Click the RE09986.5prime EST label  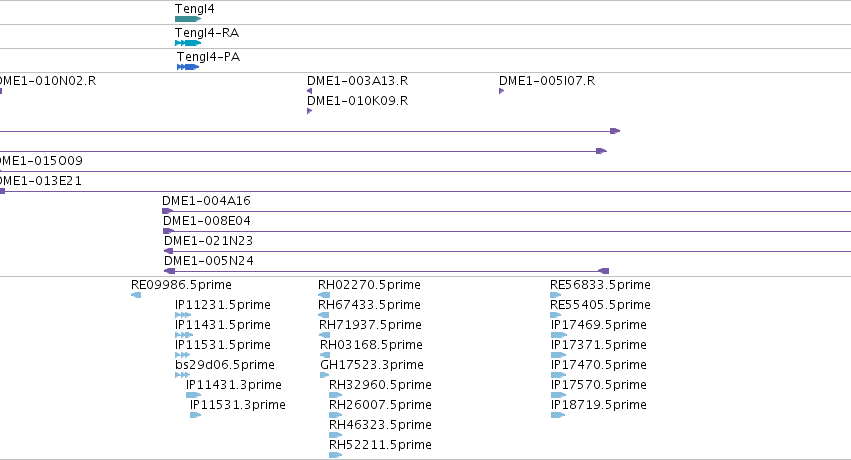[x=181, y=285]
